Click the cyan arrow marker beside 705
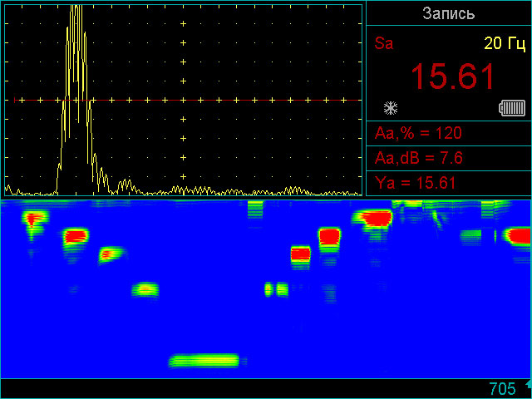 [527, 385]
